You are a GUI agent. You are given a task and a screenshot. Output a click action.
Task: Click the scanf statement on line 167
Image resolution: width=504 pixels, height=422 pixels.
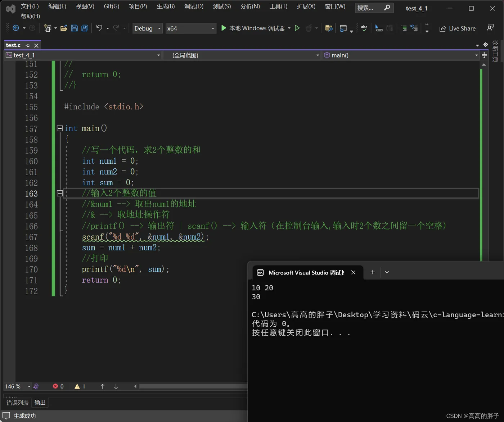click(x=145, y=237)
